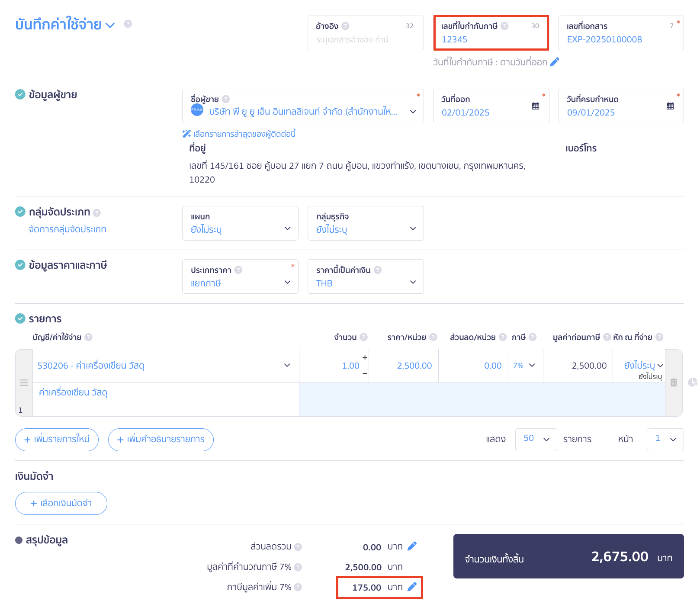Decrease quantity with the minus stepper
The height and width of the screenshot is (604, 700).
(365, 373)
